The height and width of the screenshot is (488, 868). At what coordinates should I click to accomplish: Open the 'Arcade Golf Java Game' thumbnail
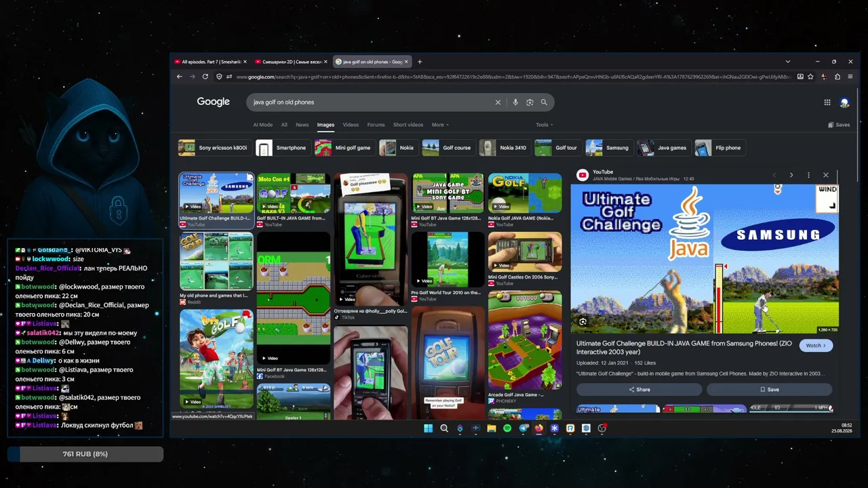click(x=525, y=340)
